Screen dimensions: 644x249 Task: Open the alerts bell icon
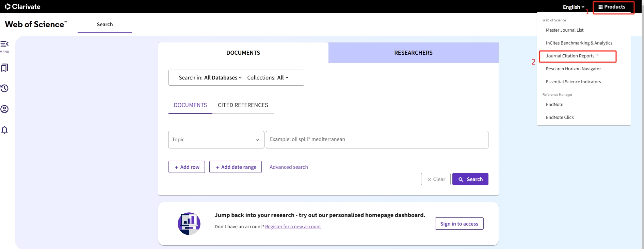pos(4,130)
